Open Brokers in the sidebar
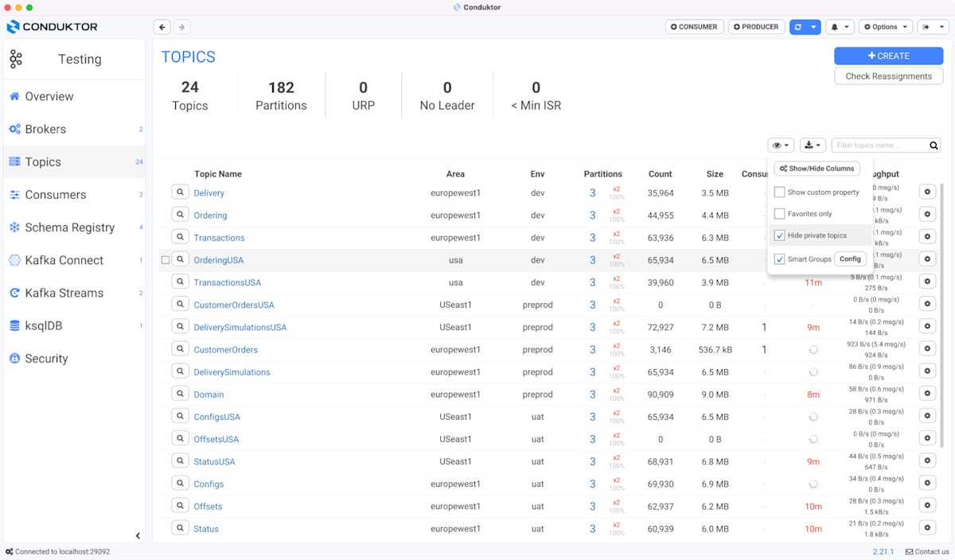The image size is (955, 560). (x=74, y=129)
